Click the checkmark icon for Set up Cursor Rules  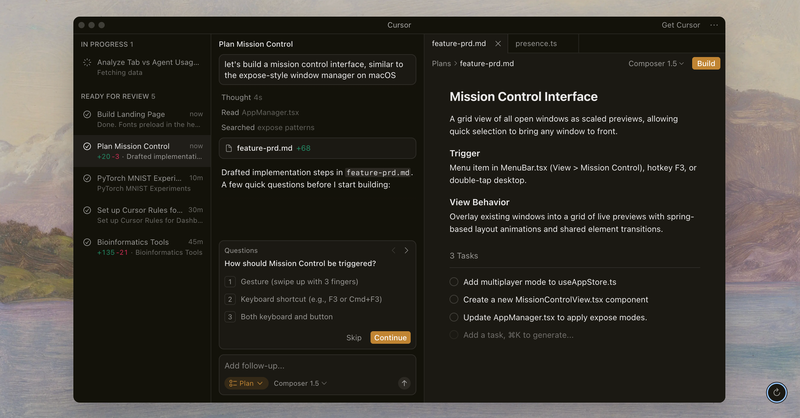[87, 210]
